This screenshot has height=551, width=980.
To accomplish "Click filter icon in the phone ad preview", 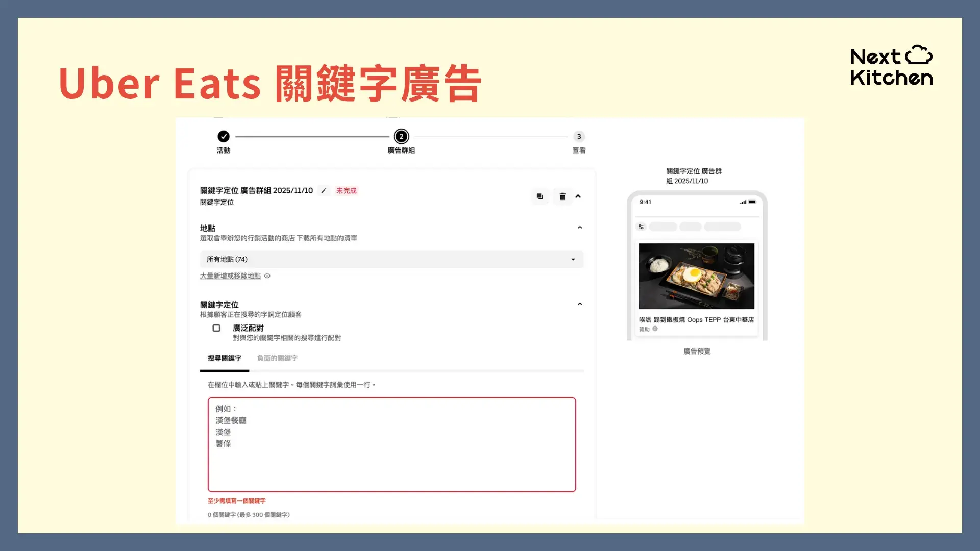I will [641, 227].
